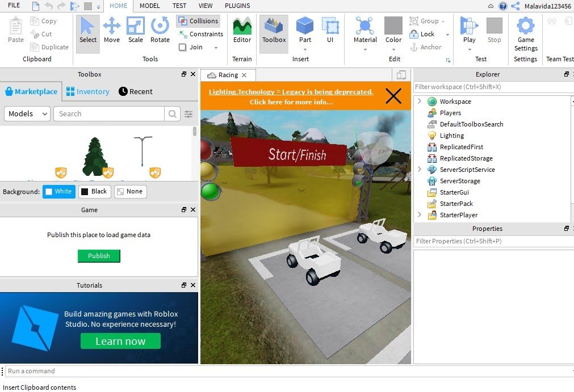Activate the Scale tool
The image size is (574, 392).
tap(136, 31)
